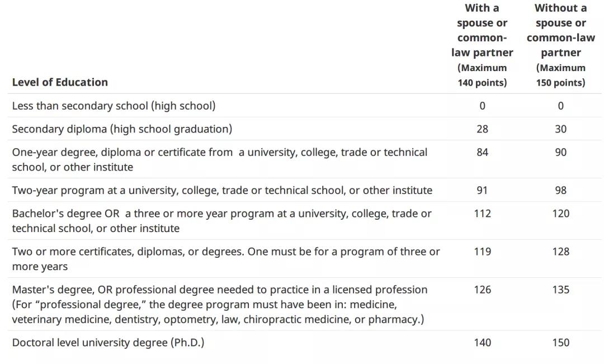The height and width of the screenshot is (364, 604).
Task: Select the "Less than secondary school" row label
Action: point(114,106)
